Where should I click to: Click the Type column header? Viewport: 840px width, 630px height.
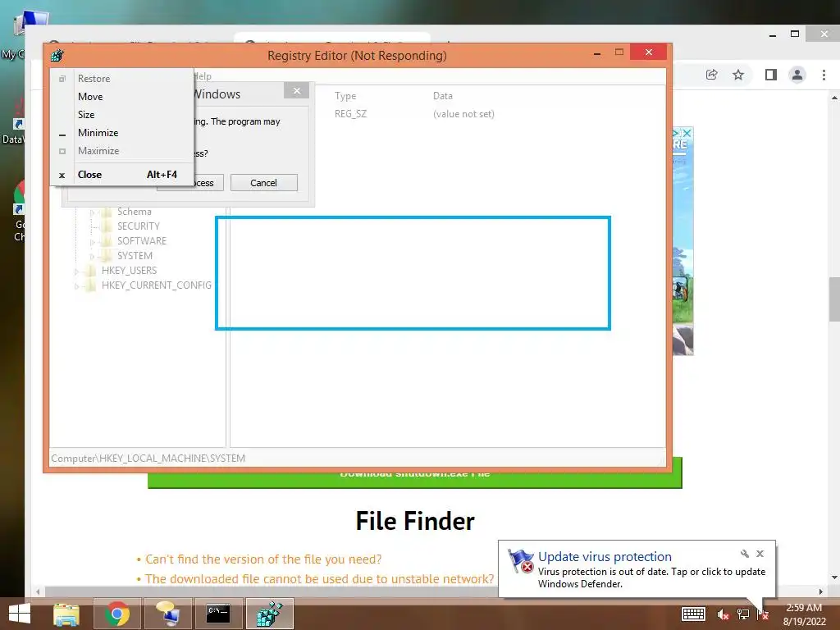coord(345,96)
